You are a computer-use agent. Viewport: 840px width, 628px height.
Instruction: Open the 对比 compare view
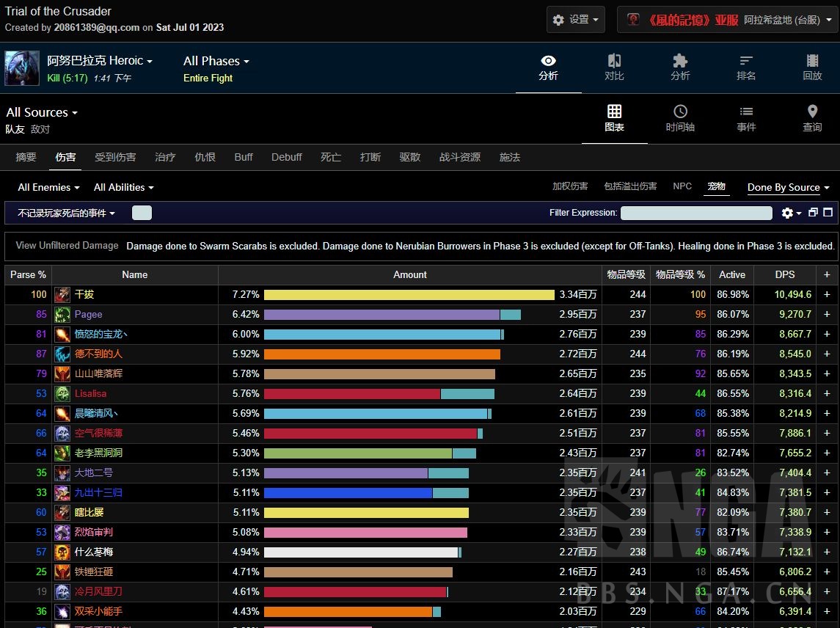pos(614,67)
